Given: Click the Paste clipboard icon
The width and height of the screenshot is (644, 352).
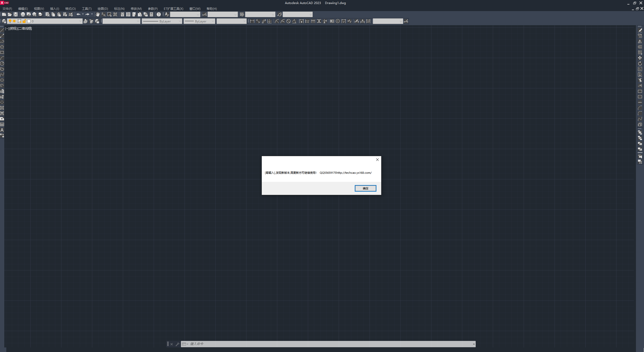Looking at the screenshot, I should click(59, 14).
